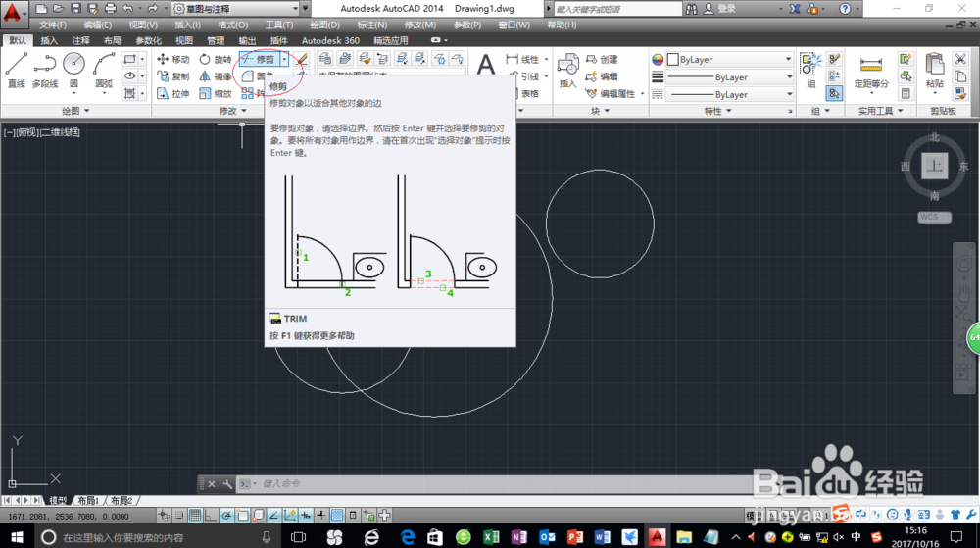Click the Create block (创建) tool
Screen dimensions: 980x548
tap(602, 60)
